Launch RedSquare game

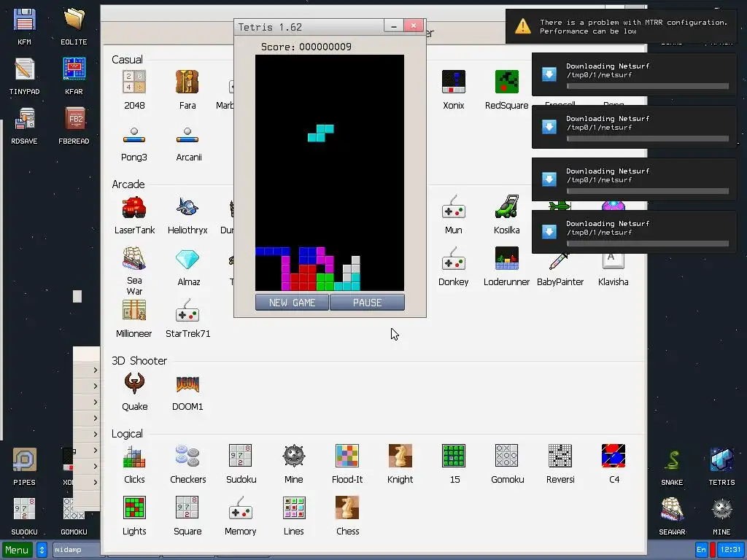point(507,82)
